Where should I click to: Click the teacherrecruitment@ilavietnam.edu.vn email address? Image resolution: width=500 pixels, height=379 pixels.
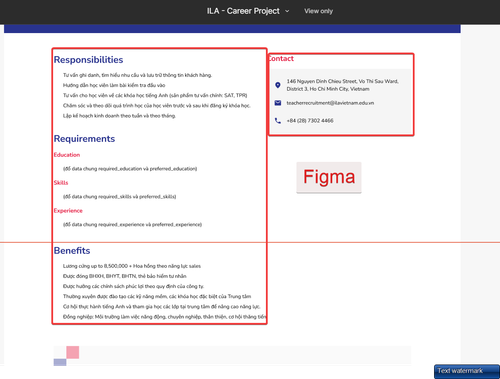coord(330,103)
